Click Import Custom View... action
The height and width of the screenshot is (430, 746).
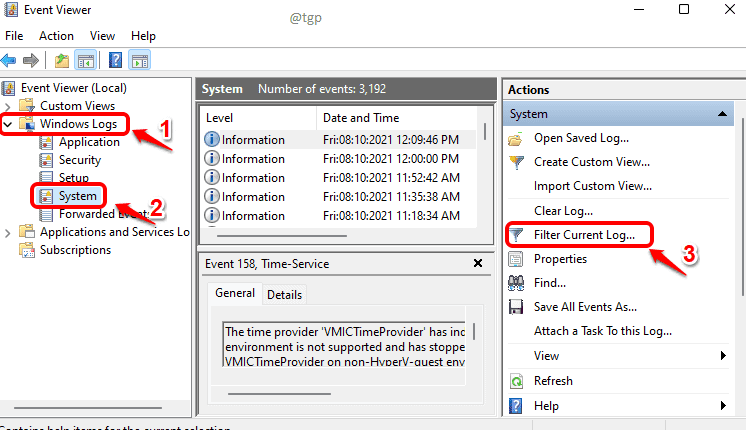click(593, 186)
